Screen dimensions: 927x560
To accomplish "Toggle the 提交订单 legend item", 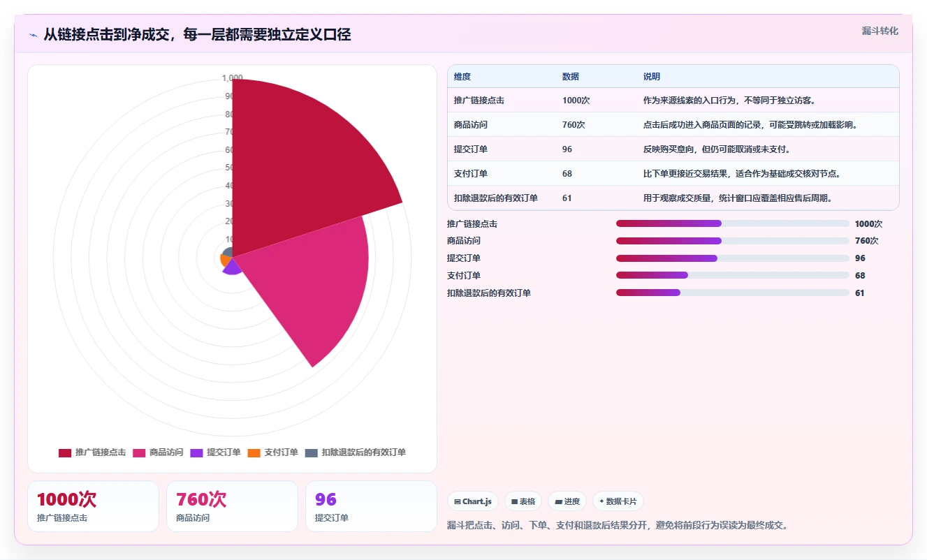I will click(215, 452).
